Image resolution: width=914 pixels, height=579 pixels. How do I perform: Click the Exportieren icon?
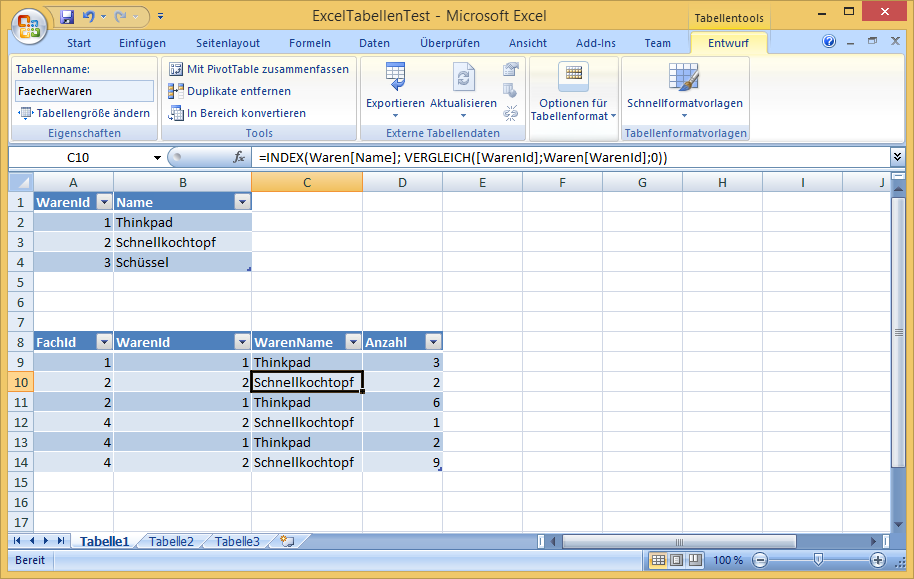[395, 77]
